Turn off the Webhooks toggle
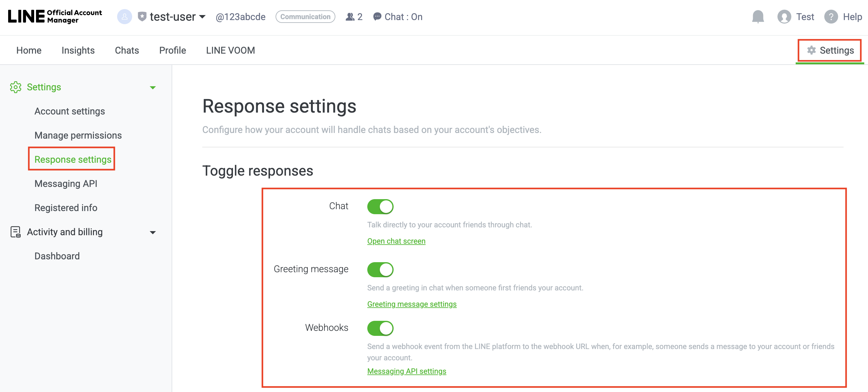 pyautogui.click(x=380, y=328)
